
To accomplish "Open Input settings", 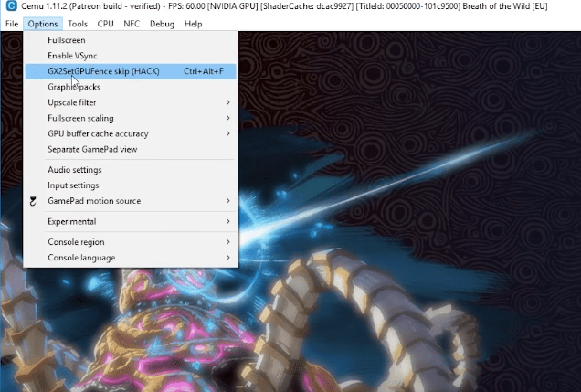I will tap(73, 185).
